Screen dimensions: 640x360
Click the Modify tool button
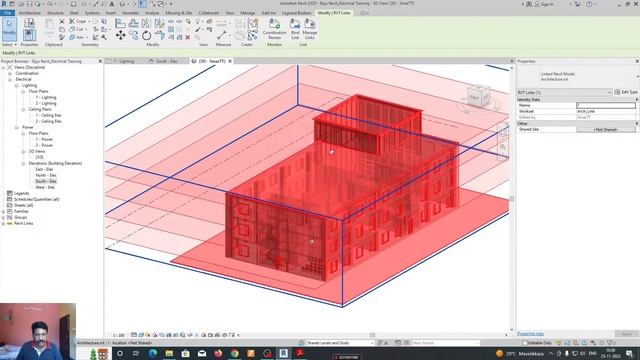point(9,29)
